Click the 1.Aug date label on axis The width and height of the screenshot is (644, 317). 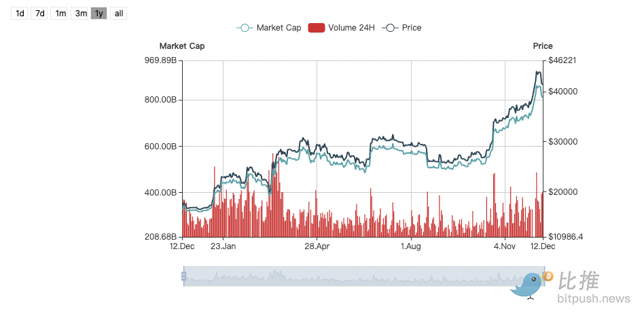pos(410,246)
